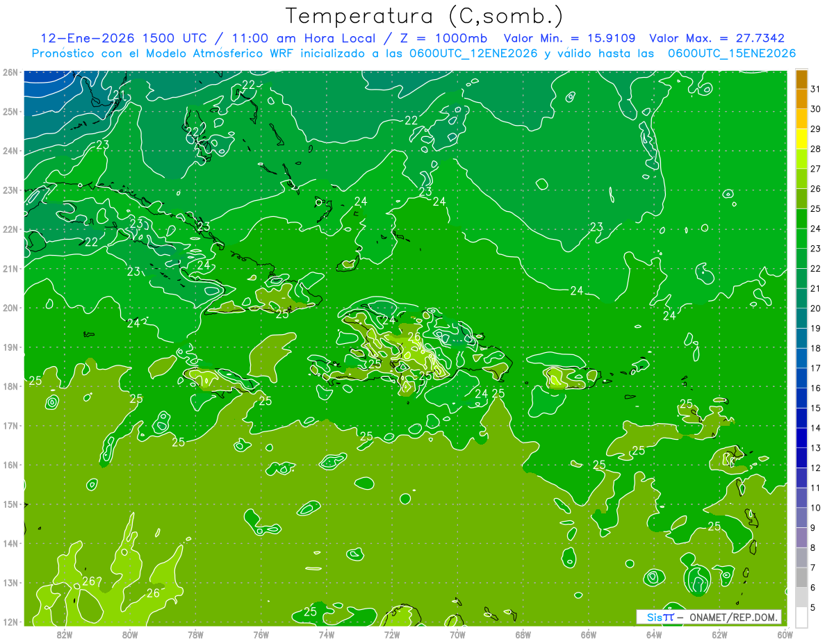Click the 26N latitude axis label
The image size is (834, 644).
[x=10, y=72]
